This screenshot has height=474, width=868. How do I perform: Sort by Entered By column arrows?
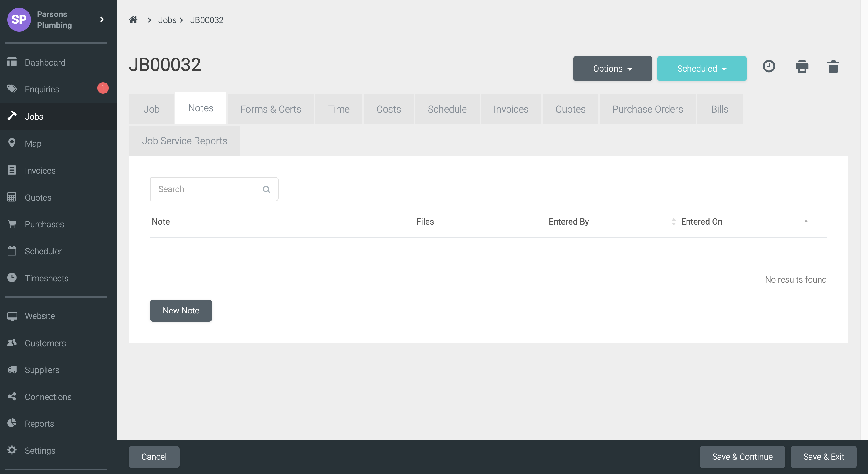[673, 222]
